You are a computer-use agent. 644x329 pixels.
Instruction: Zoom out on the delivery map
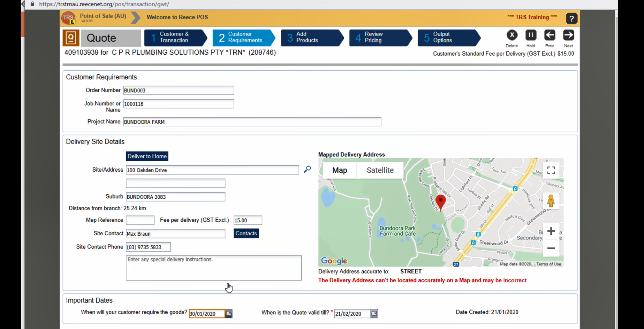(551, 248)
